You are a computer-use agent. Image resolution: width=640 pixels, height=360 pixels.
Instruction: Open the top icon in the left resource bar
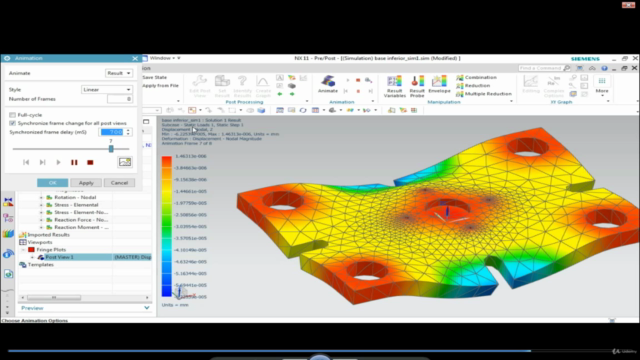click(x=8, y=202)
